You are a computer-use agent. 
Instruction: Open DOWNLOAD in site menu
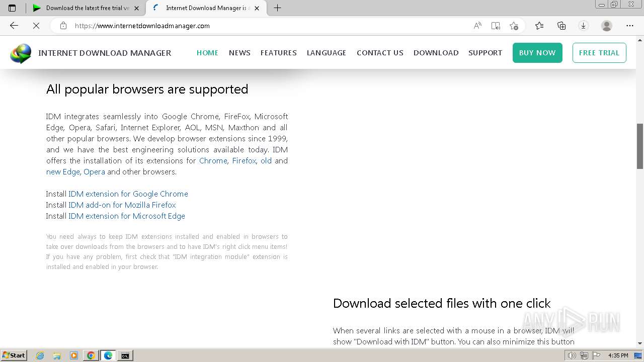[436, 53]
